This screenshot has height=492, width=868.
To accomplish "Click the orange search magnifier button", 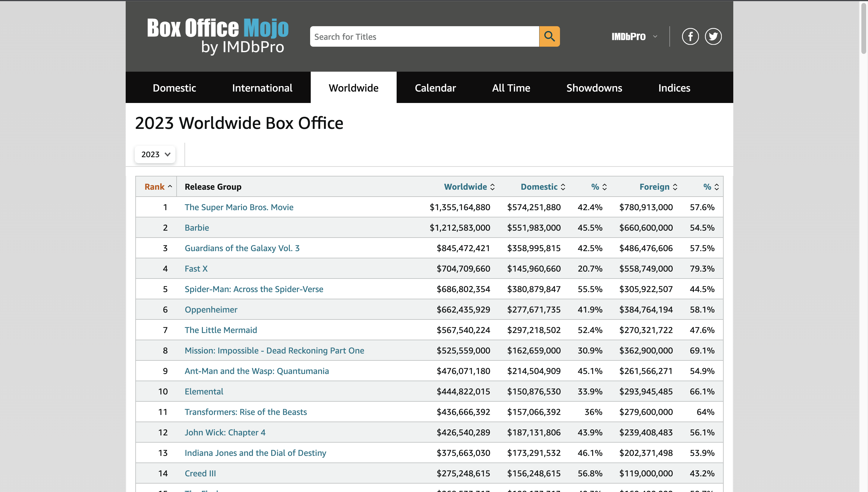I will [x=549, y=36].
